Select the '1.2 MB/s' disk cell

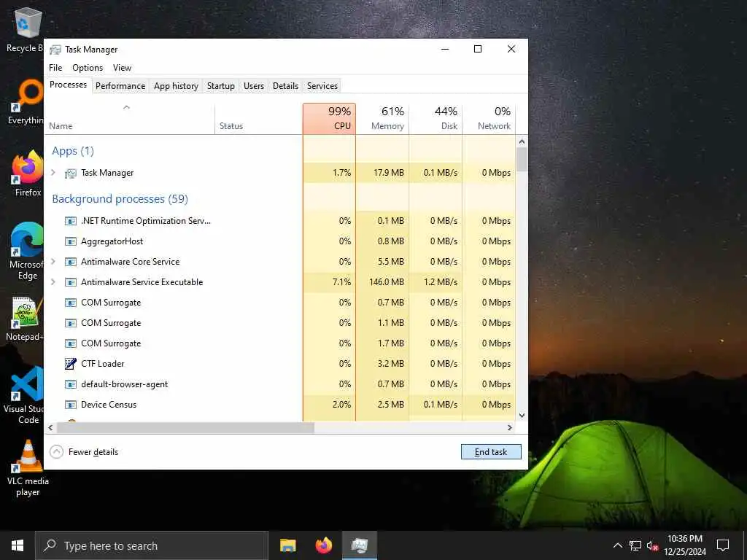(x=436, y=282)
